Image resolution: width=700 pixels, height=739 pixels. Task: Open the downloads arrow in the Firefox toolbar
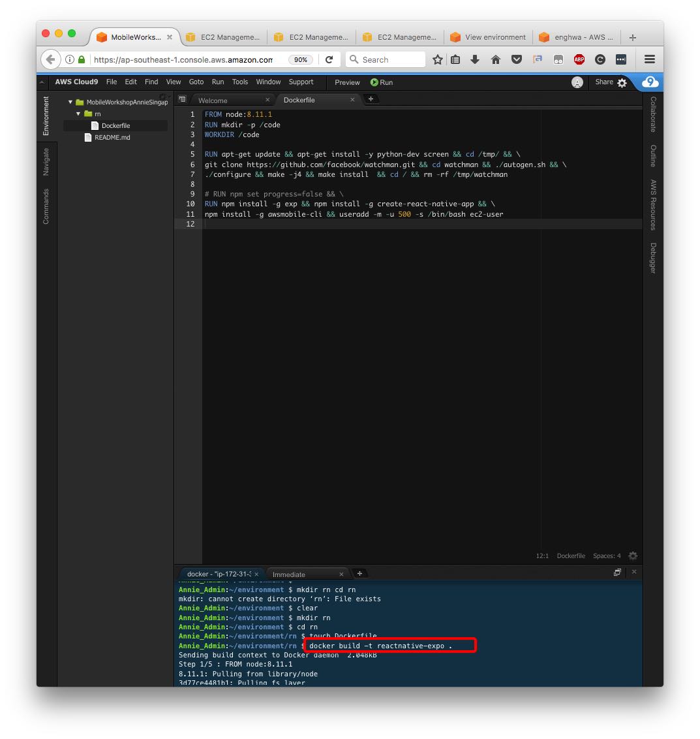475,60
